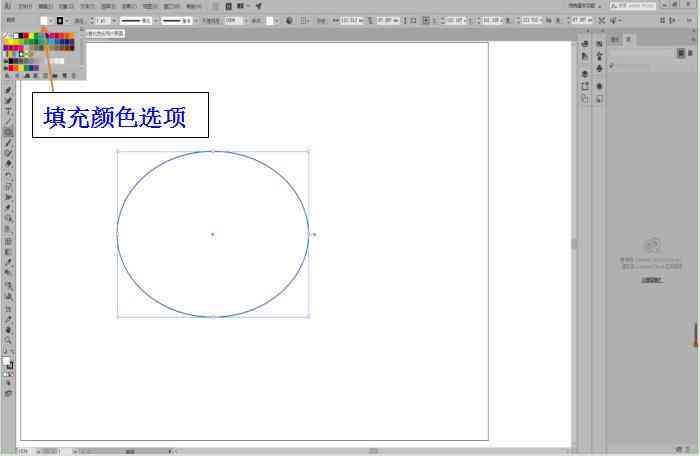Screen dimensions: 700x456
Task: Select the Eraser tool
Action: pos(8,164)
